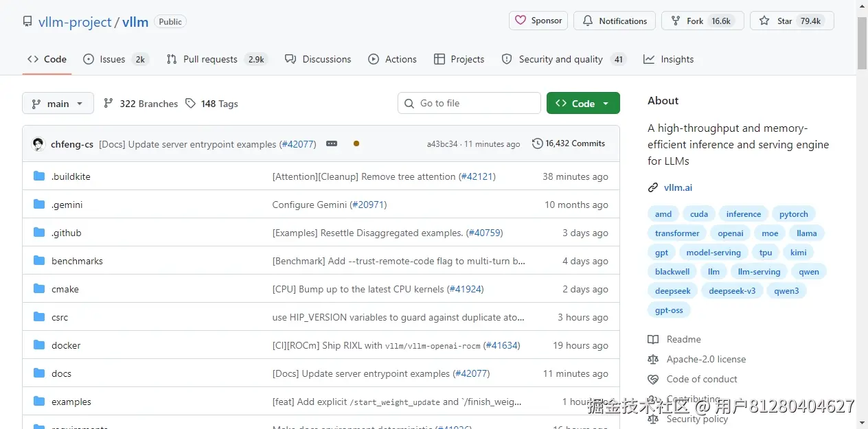Select the amd topic tag

[x=663, y=214]
